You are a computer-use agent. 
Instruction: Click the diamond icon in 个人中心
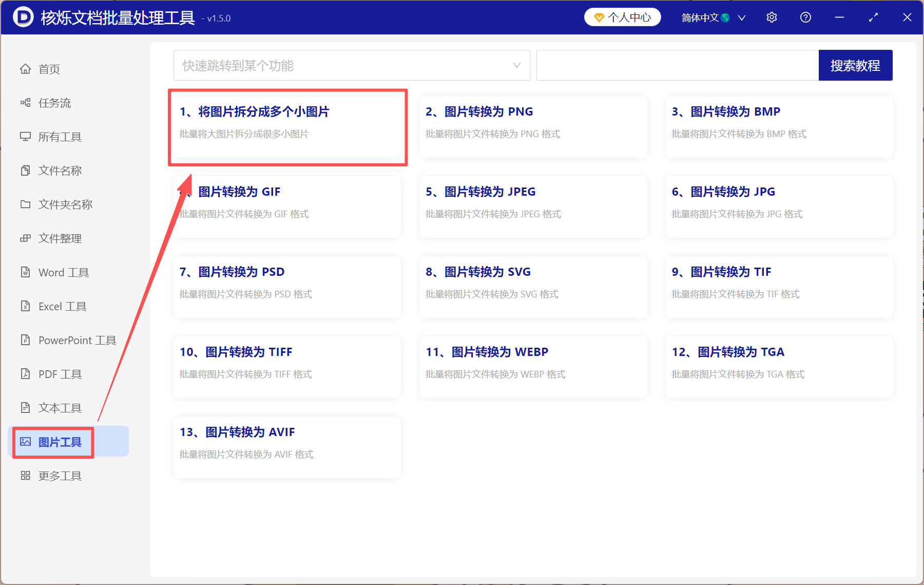(599, 18)
